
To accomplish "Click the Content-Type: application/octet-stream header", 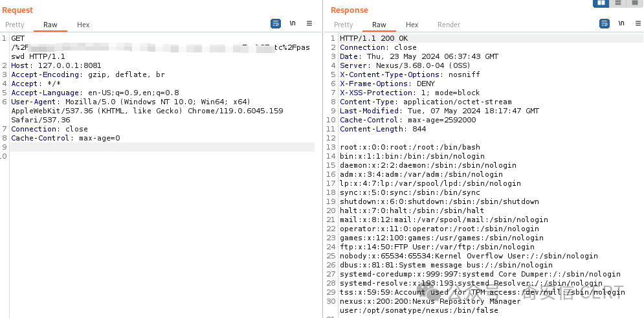I will coord(426,102).
